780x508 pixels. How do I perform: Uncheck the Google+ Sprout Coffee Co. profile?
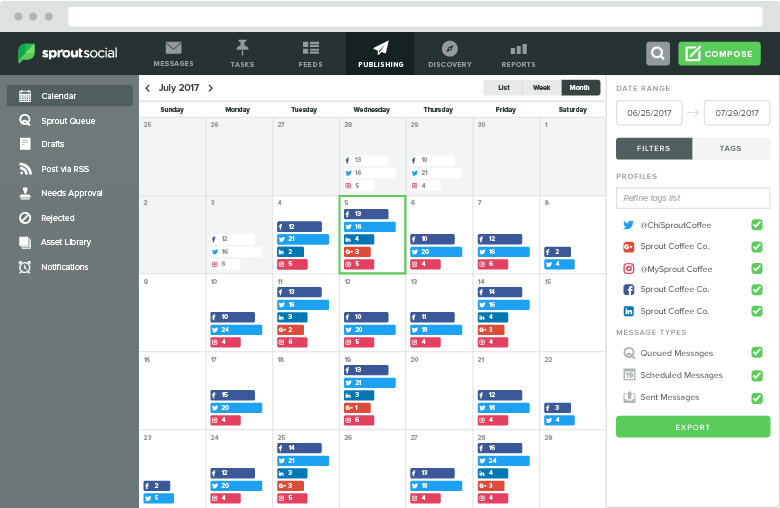pyautogui.click(x=757, y=247)
